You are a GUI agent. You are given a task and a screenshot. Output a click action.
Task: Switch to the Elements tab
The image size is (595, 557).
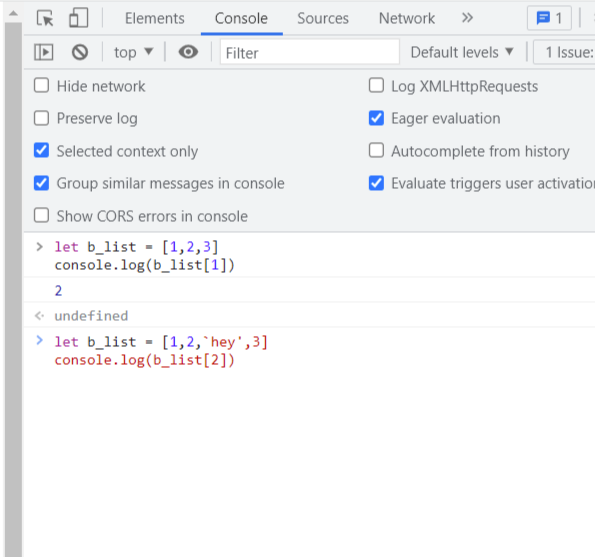[x=155, y=18]
